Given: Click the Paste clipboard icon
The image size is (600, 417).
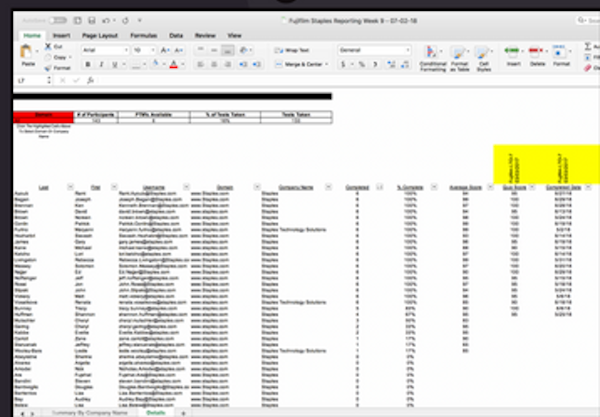Looking at the screenshot, I should pyautogui.click(x=27, y=52).
